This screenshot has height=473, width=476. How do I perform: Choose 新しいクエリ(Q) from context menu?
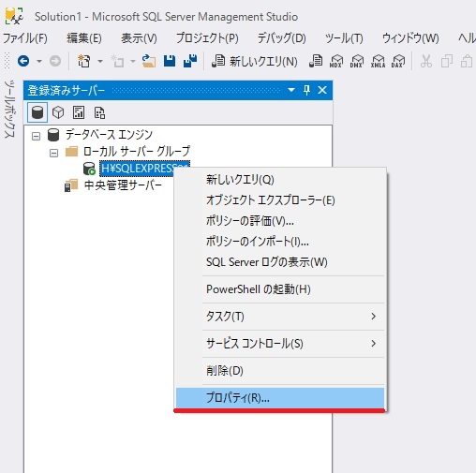280,180
